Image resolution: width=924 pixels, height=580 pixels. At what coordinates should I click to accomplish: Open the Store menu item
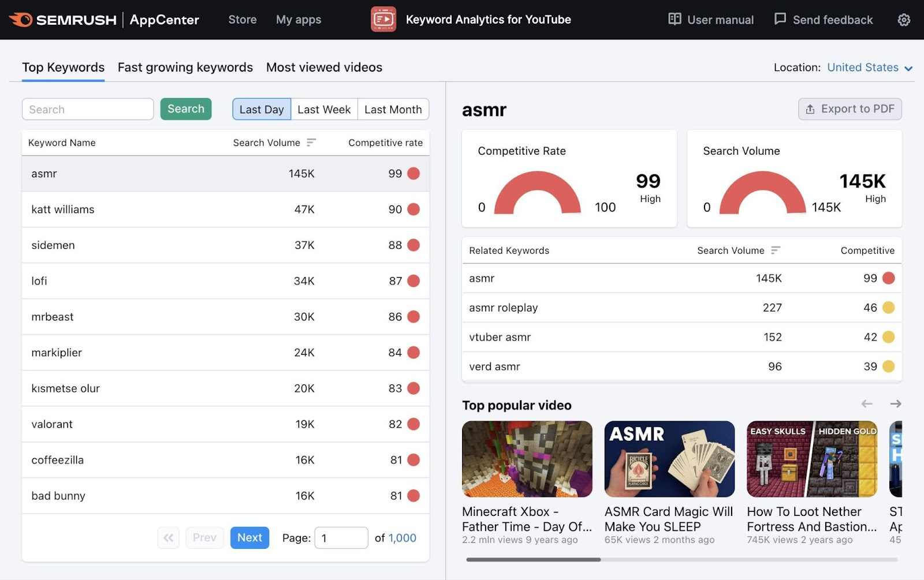[x=243, y=20]
